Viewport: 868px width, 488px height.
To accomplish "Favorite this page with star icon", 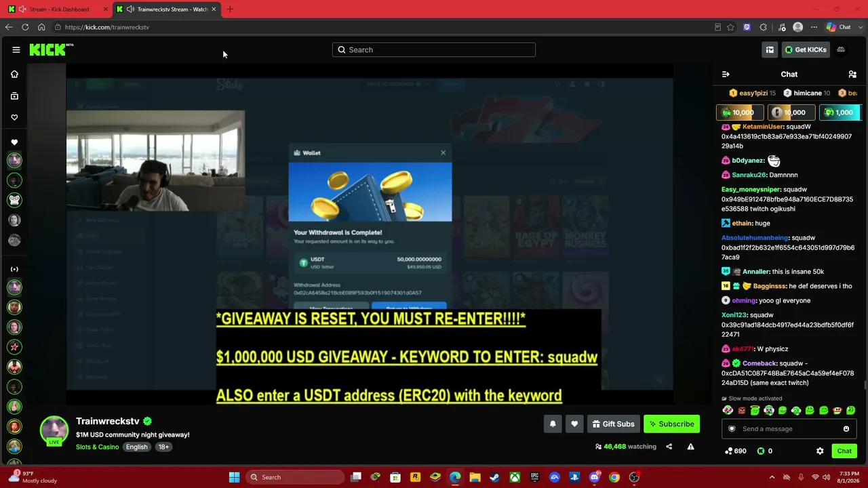I will [x=730, y=27].
